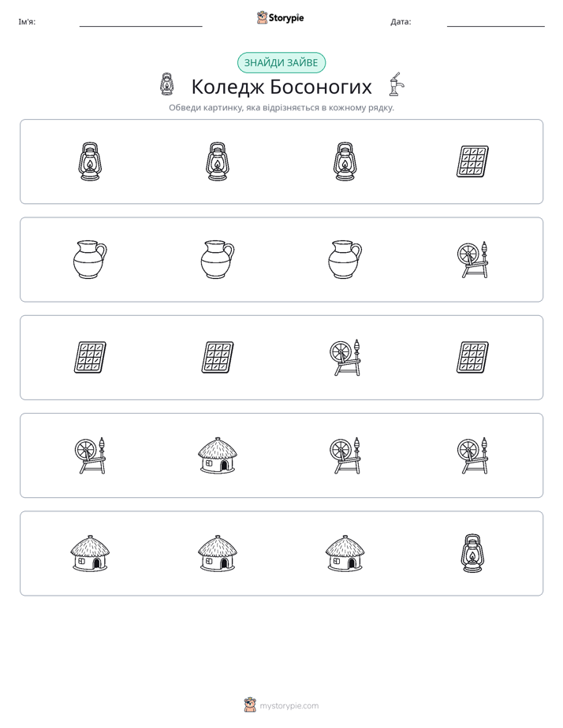Choose the thatched hut among spinning wheels
The image size is (563, 728).
(x=218, y=455)
